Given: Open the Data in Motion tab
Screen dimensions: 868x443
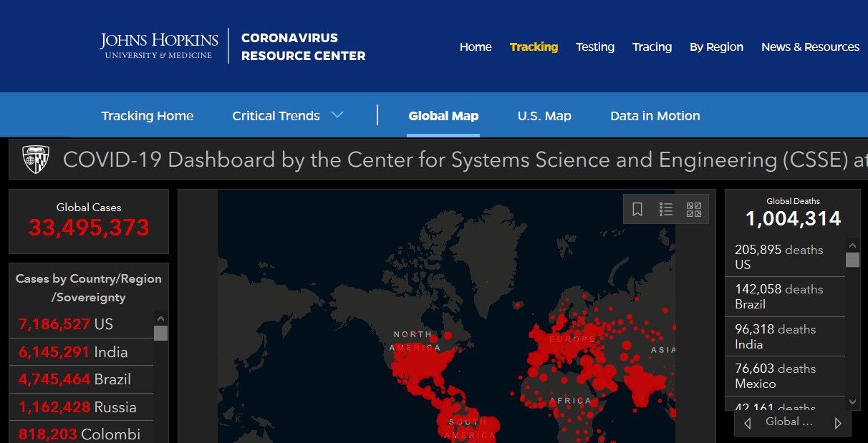Looking at the screenshot, I should pyautogui.click(x=655, y=116).
